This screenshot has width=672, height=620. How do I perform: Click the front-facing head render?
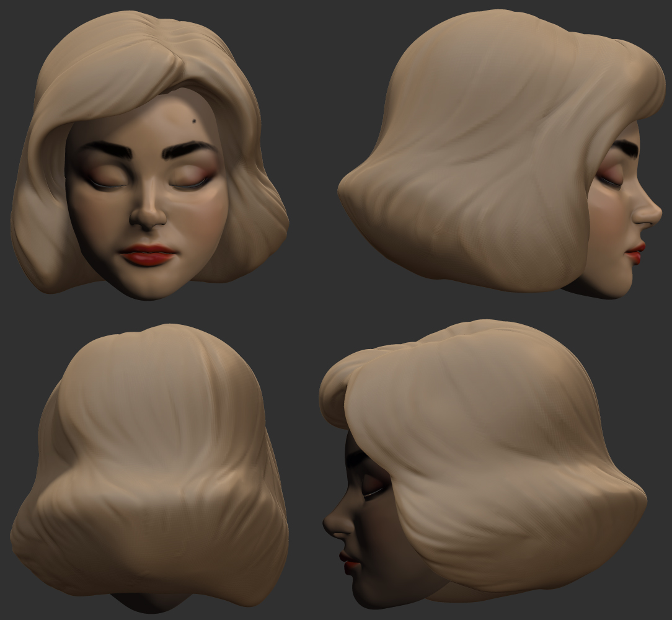pos(149,155)
